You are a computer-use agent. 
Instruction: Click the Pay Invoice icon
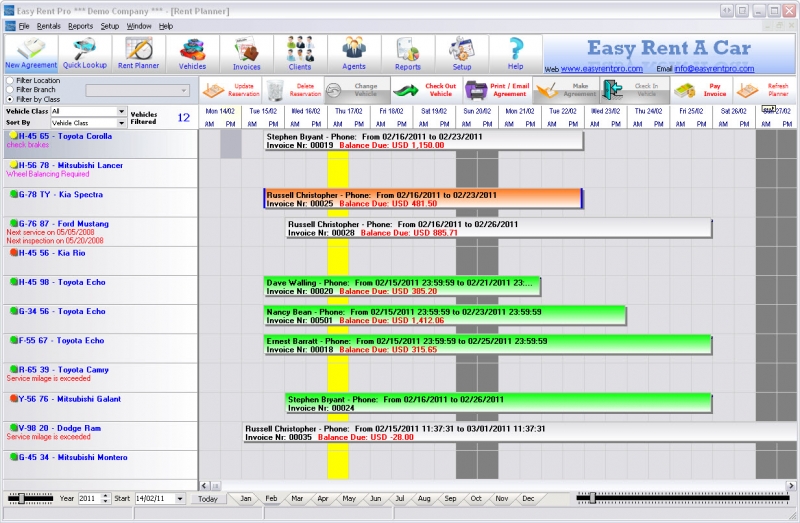pos(701,90)
